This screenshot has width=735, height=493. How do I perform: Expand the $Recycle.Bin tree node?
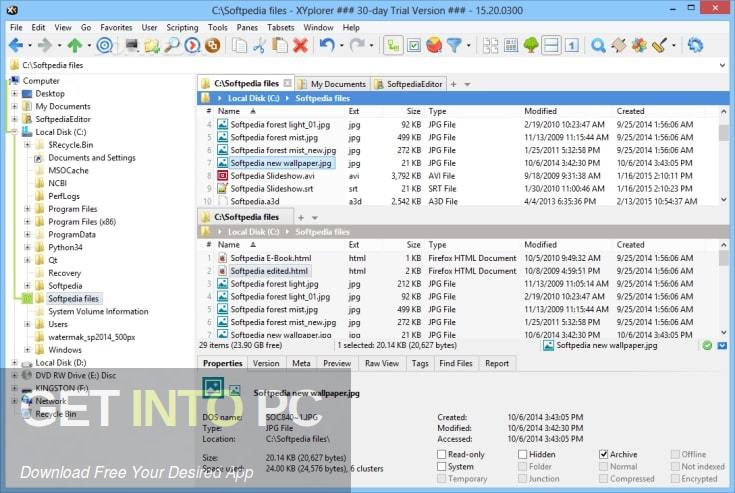(27, 145)
